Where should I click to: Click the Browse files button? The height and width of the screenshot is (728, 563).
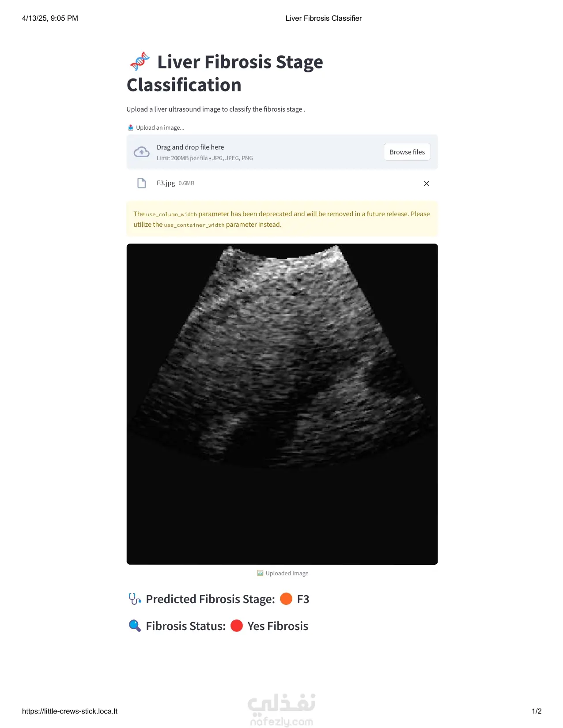407,152
